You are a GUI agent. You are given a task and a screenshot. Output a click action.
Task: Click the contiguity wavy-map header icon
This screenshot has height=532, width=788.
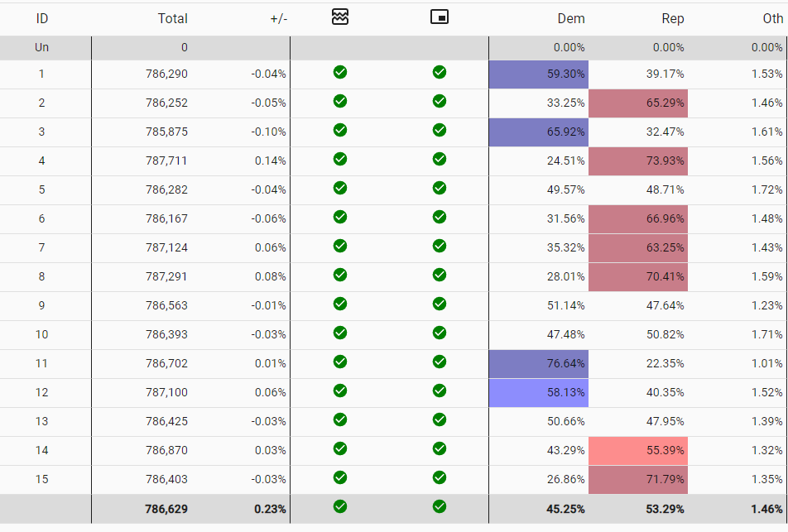pos(340,17)
